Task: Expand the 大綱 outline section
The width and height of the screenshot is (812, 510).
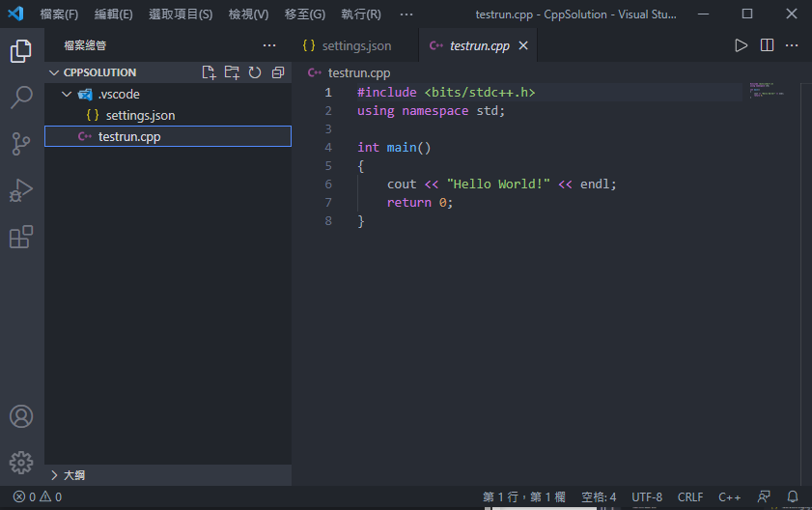Action: tap(54, 475)
